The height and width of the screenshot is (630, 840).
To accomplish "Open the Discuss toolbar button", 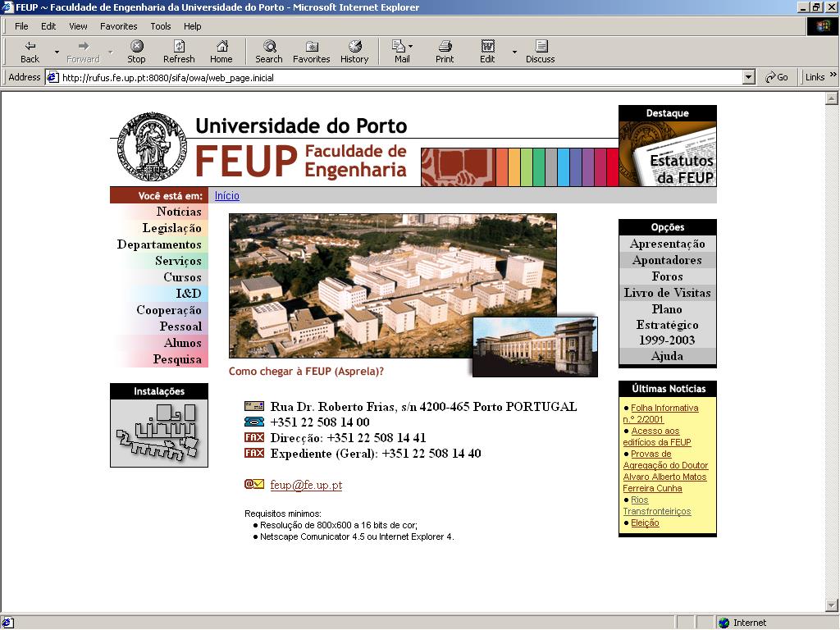I will pyautogui.click(x=540, y=52).
